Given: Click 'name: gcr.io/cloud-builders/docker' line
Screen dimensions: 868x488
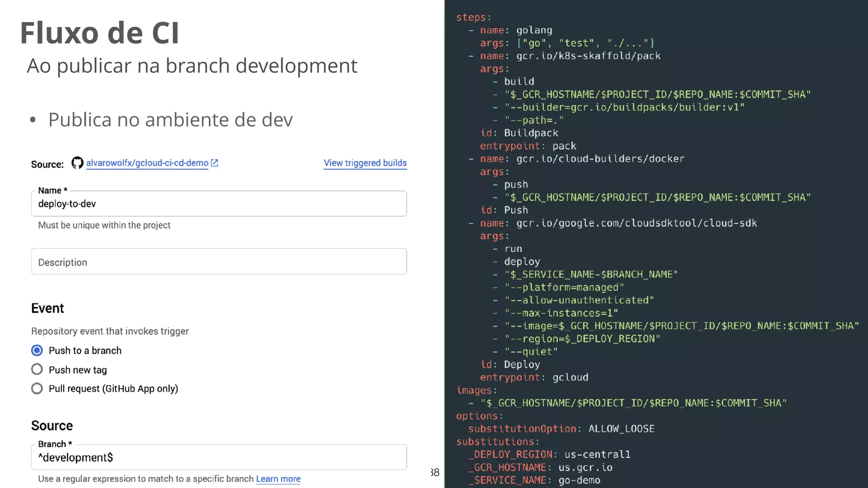Looking at the screenshot, I should 582,159.
